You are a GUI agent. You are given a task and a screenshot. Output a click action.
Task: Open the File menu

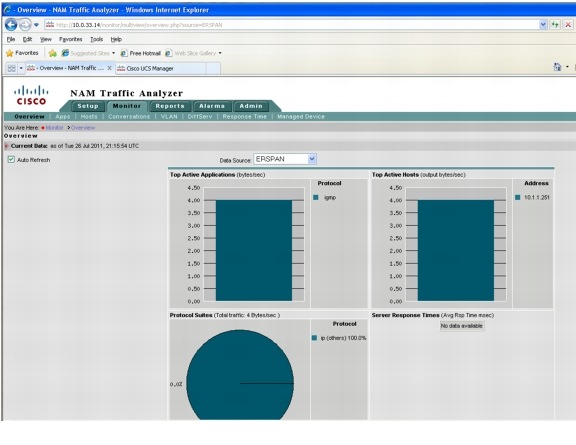(x=11, y=39)
